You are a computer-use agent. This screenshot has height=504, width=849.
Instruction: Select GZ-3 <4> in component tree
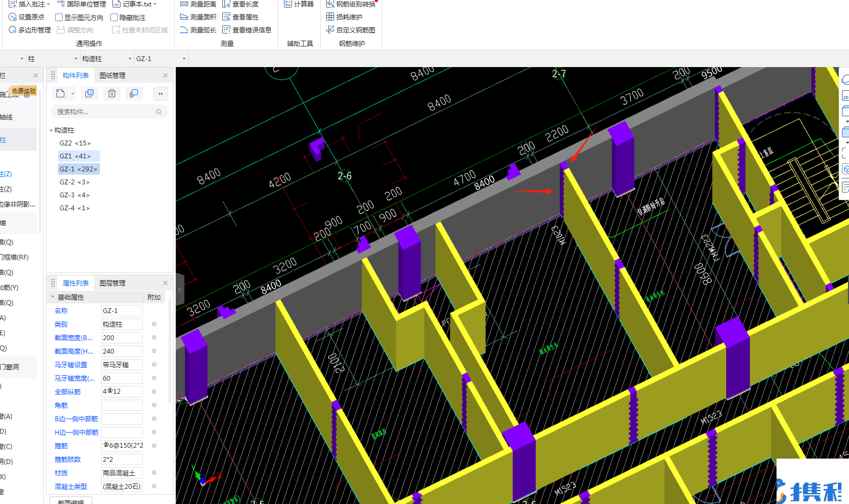click(74, 195)
